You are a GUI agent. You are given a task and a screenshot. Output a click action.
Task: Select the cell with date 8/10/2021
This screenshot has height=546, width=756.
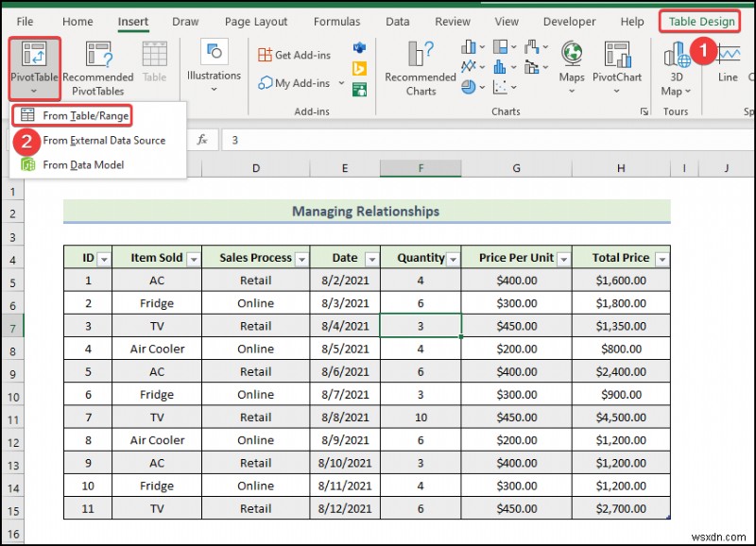[345, 463]
